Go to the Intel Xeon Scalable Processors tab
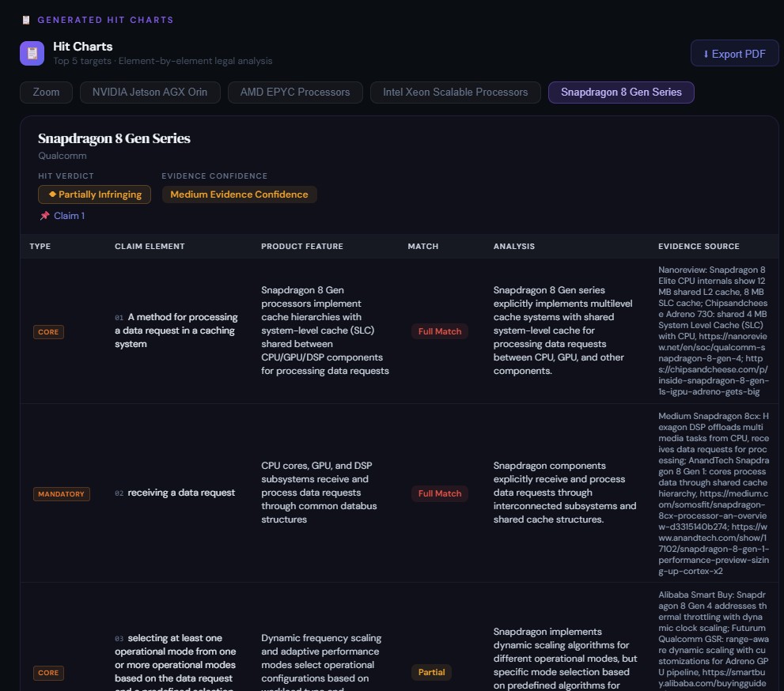 pos(455,93)
